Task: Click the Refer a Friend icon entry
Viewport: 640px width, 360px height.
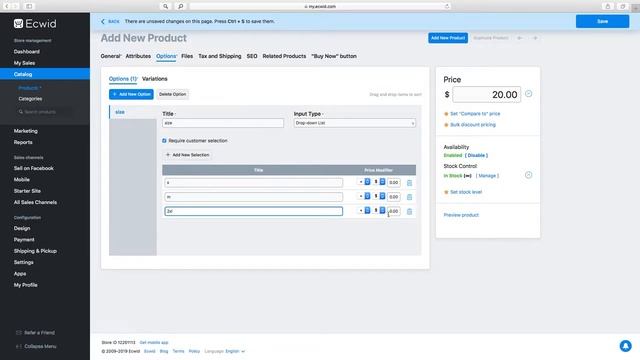Action: click(x=35, y=333)
